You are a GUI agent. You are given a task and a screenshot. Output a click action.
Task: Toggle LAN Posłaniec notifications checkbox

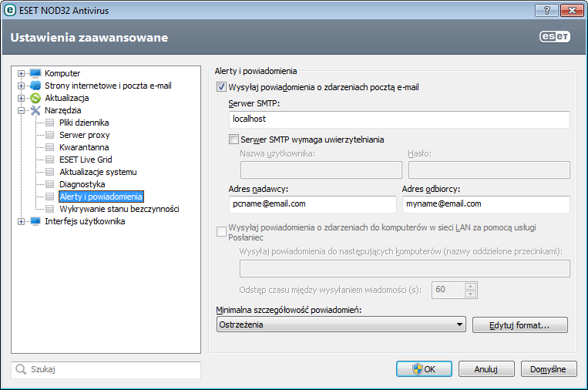click(x=221, y=232)
